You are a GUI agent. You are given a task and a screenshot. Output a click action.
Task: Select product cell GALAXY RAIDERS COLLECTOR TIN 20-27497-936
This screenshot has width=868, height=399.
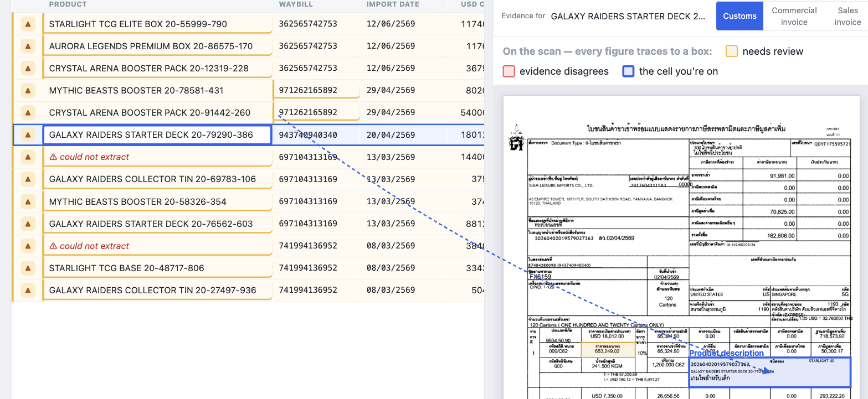pyautogui.click(x=157, y=290)
